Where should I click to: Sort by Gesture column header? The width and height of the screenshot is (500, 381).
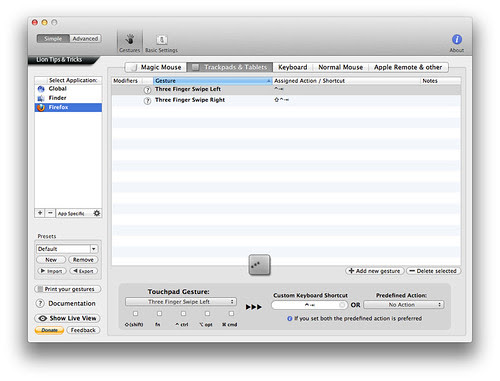213,81
